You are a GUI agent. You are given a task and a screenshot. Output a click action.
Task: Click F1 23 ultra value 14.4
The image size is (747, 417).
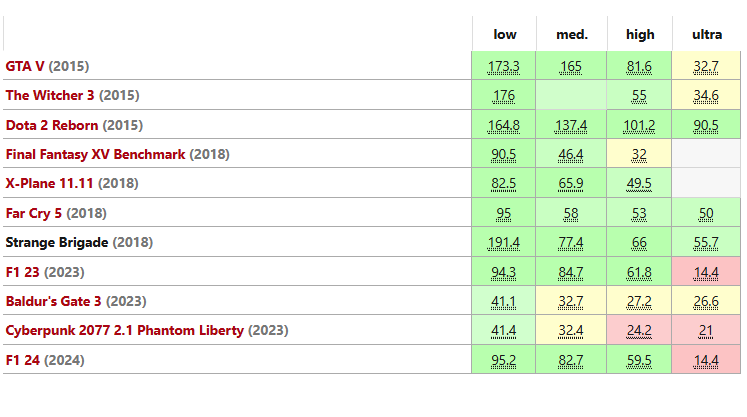click(x=706, y=273)
